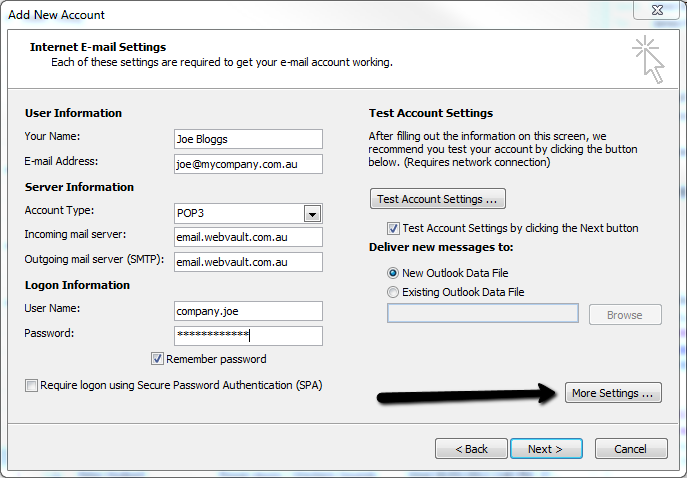The height and width of the screenshot is (478, 687).
Task: Click the Your Name text field
Action: pos(248,139)
